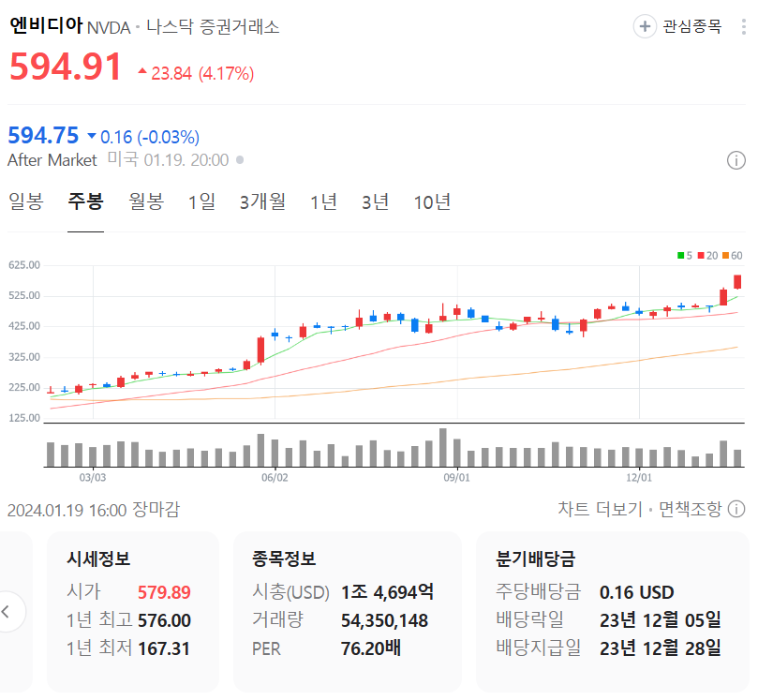
Task: Click the After Market label
Action: (x=52, y=160)
